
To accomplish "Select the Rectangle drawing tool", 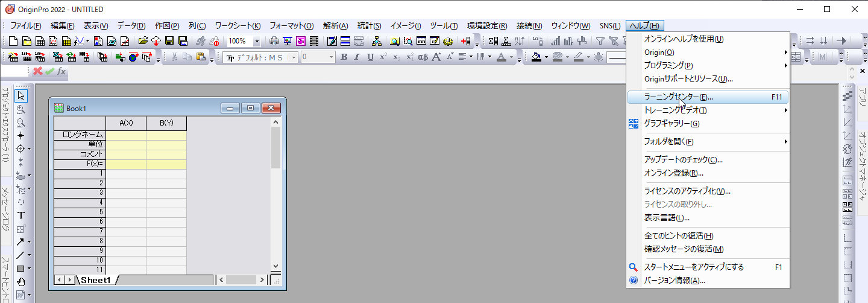I will pos(20,269).
